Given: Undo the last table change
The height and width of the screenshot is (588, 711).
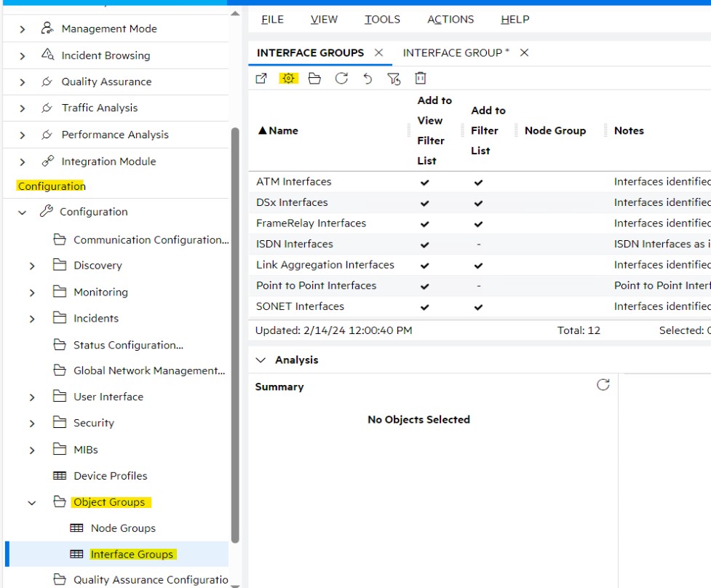Looking at the screenshot, I should coord(368,78).
